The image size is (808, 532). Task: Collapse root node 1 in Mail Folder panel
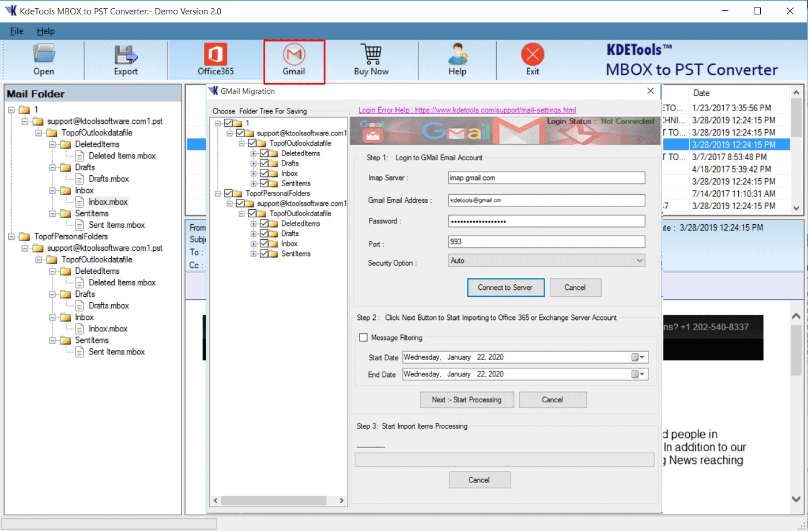pyautogui.click(x=12, y=110)
